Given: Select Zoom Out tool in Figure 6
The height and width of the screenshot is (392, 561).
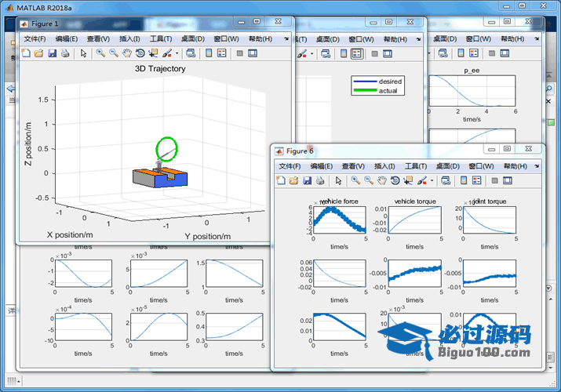Looking at the screenshot, I should click(x=369, y=180).
